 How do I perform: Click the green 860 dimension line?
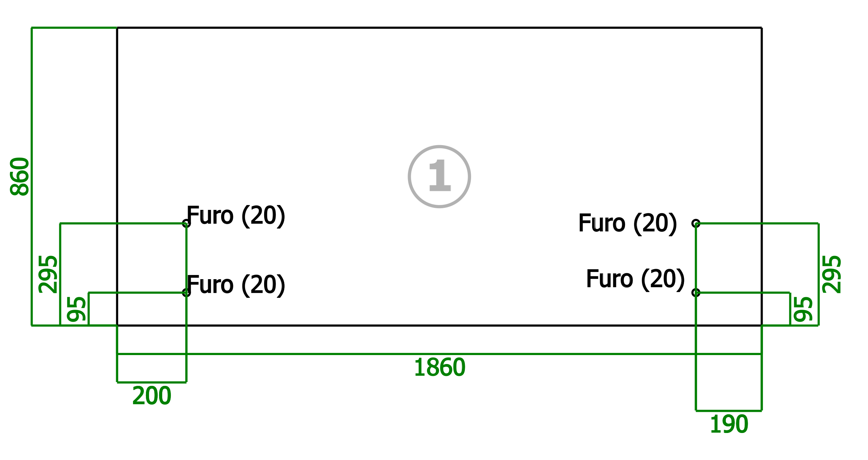tap(32, 177)
